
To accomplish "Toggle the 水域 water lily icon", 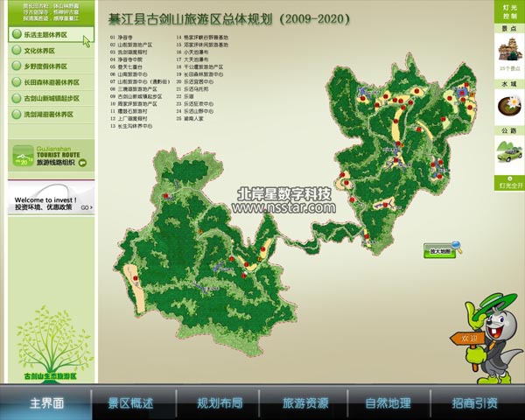I will [x=507, y=107].
